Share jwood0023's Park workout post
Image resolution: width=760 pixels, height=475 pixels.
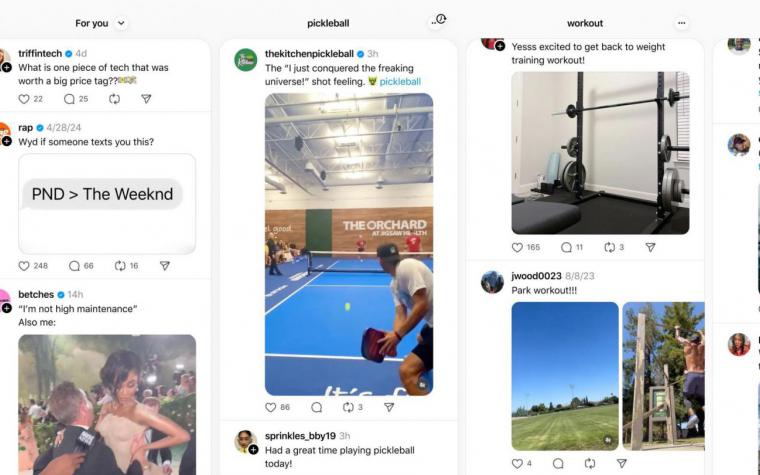tap(622, 463)
